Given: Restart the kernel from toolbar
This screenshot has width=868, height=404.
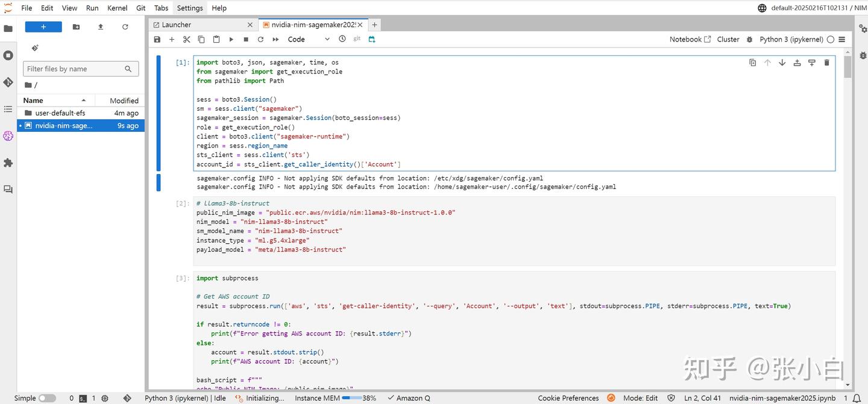Looking at the screenshot, I should 260,39.
